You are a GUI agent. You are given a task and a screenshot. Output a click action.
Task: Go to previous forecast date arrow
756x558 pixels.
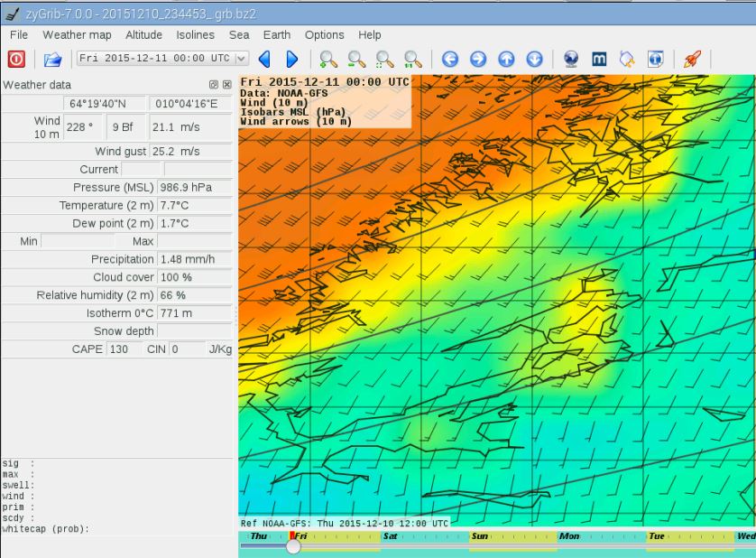[x=264, y=59]
